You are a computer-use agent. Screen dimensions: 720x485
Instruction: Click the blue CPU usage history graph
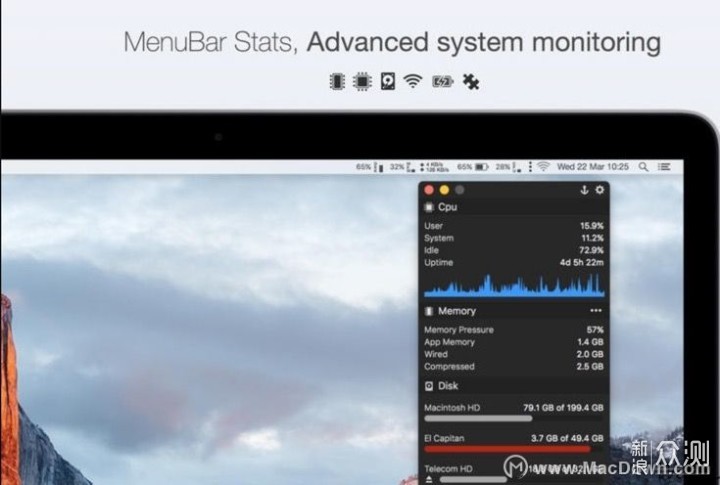(x=513, y=286)
